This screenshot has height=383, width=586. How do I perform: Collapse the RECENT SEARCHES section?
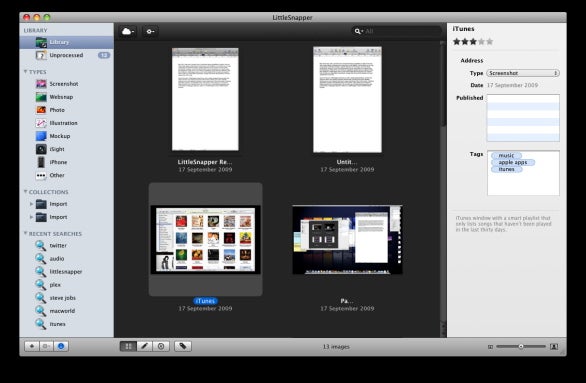[x=25, y=233]
